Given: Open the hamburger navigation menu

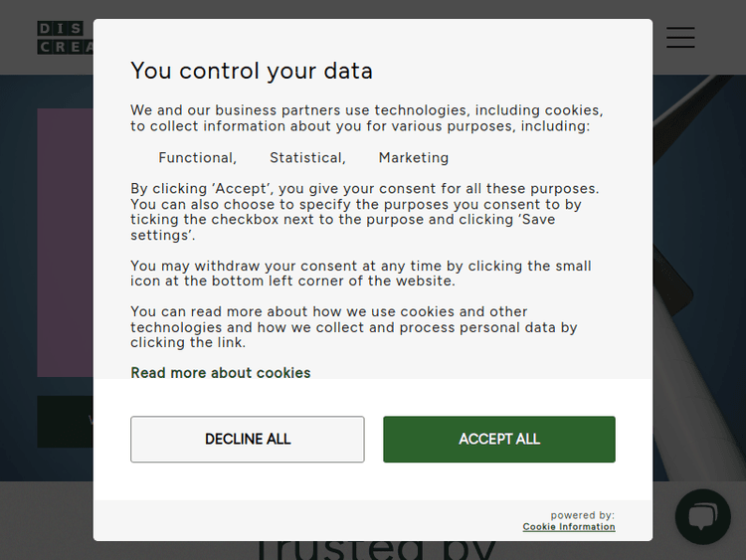Looking at the screenshot, I should coord(680,38).
